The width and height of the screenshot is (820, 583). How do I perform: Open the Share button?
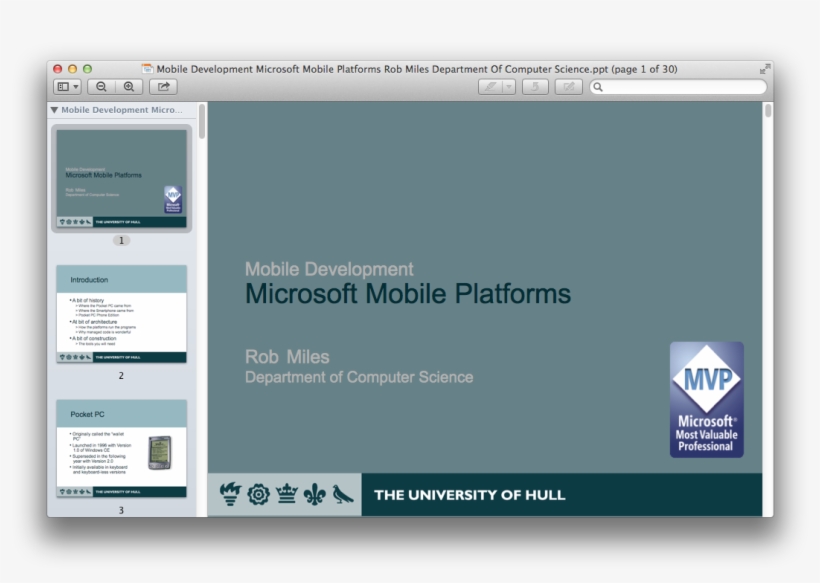(x=164, y=87)
